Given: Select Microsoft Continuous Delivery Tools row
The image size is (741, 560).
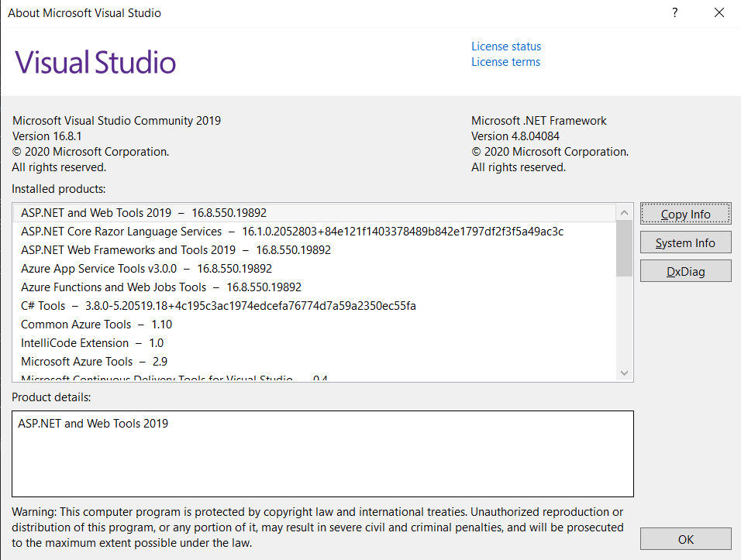Looking at the screenshot, I should (x=315, y=377).
